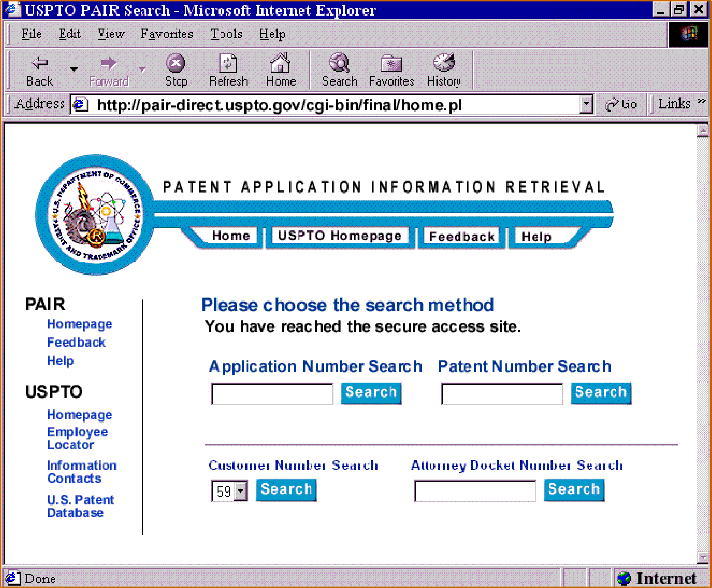712x588 pixels.
Task: Open the Tools menu
Action: [x=226, y=34]
